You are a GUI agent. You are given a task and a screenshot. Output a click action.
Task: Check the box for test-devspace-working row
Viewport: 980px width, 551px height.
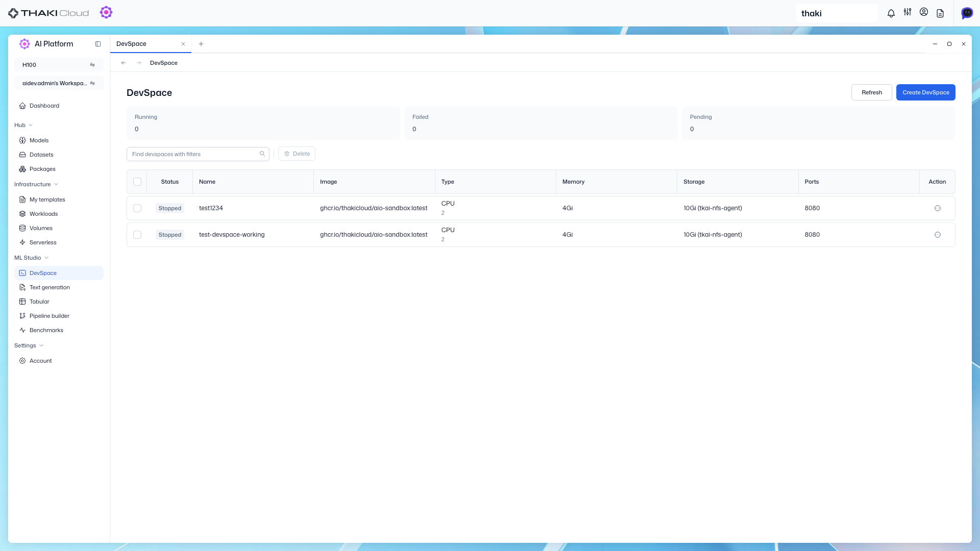(x=137, y=235)
